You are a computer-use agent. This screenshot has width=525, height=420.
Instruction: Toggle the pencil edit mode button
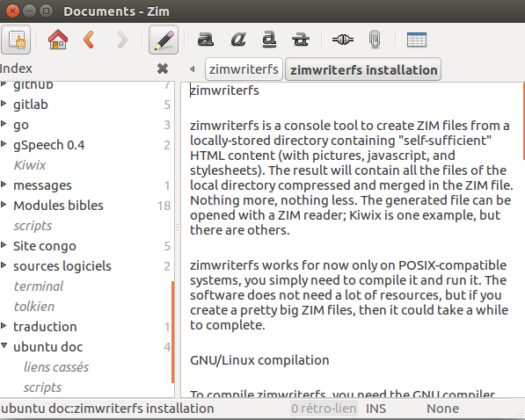tap(164, 40)
